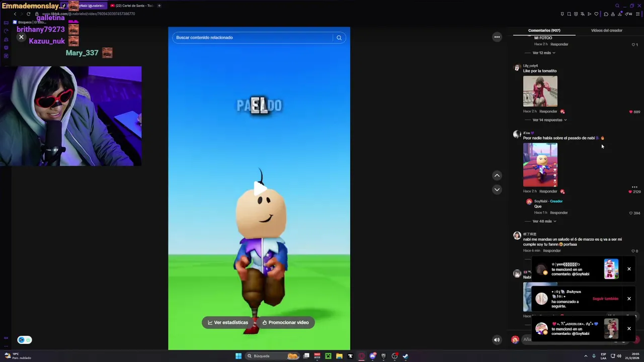Open Steam from the taskbar
Image resolution: width=644 pixels, height=362 pixels.
pyautogui.click(x=406, y=356)
